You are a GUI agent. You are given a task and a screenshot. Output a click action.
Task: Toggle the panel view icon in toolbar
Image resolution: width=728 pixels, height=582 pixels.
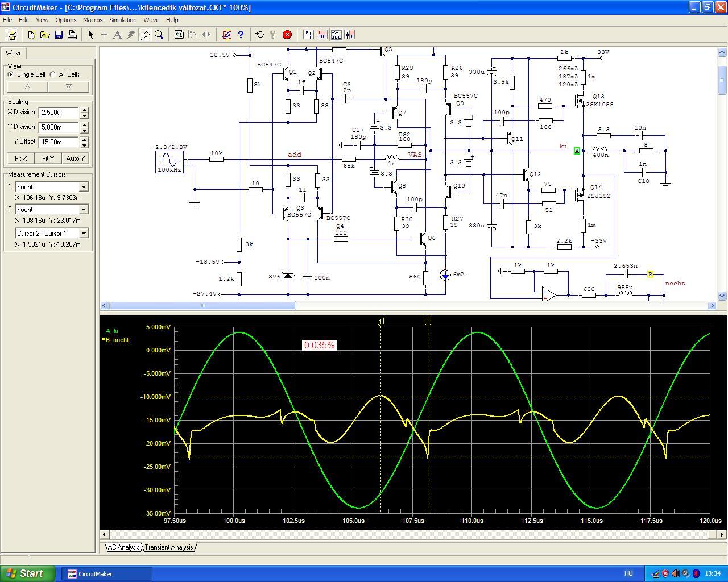tap(12, 35)
